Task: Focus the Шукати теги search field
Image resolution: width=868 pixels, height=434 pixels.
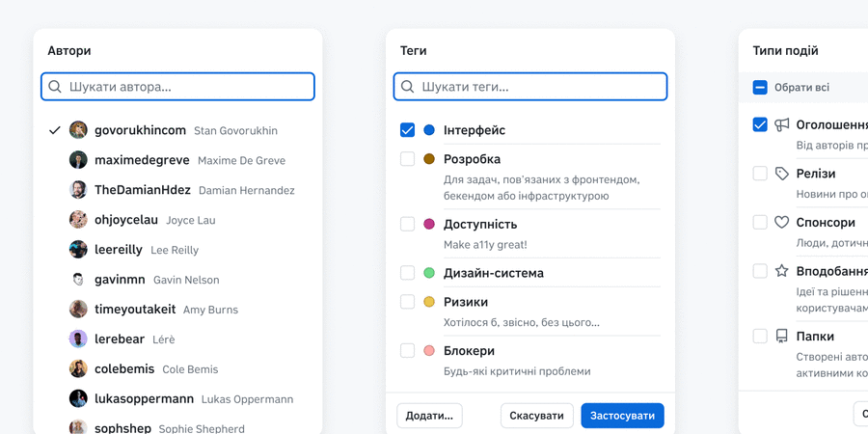Action: click(x=540, y=87)
